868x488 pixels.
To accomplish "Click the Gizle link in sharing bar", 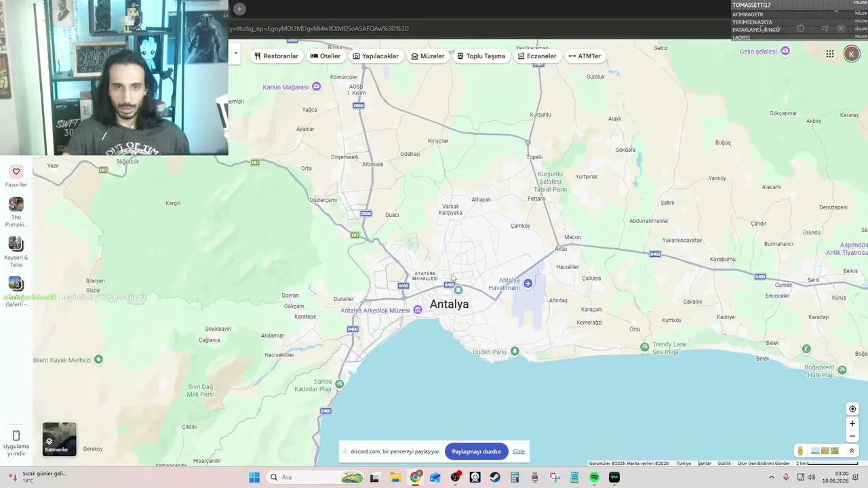I will [519, 451].
